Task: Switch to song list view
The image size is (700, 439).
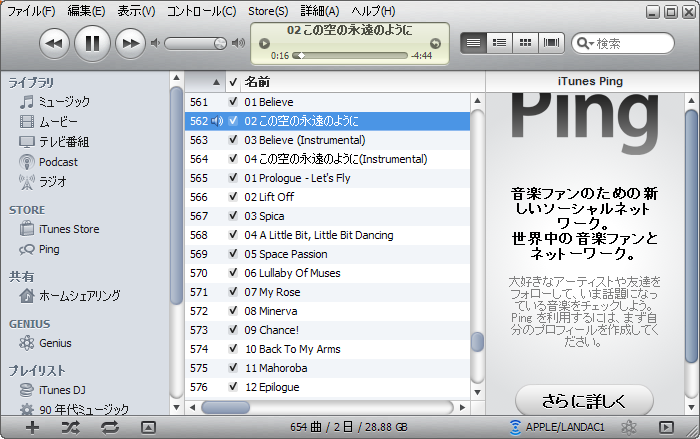Action: (473, 43)
